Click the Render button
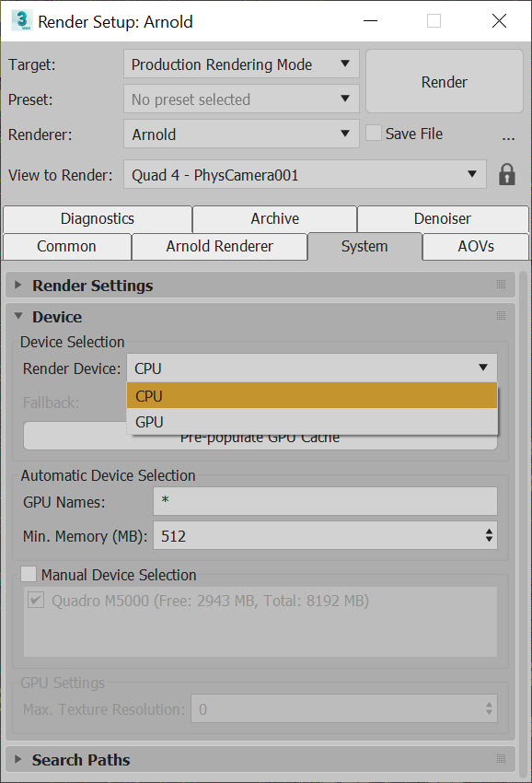This screenshot has width=532, height=783. tap(445, 81)
